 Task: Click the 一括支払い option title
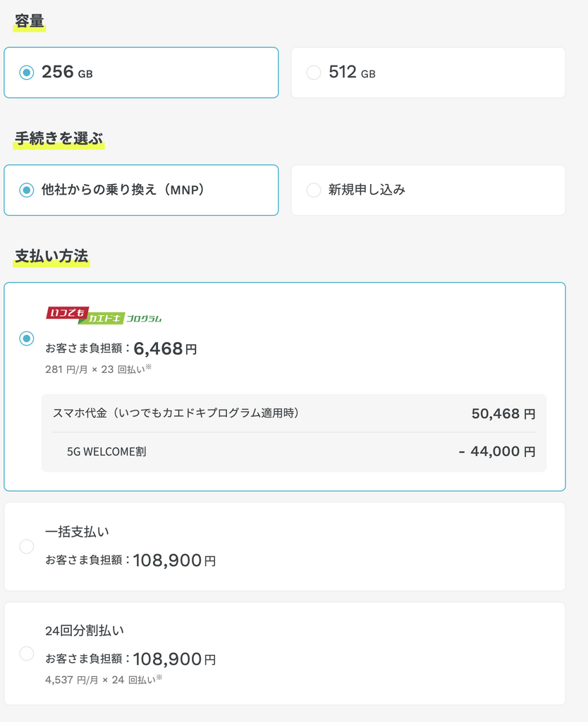pyautogui.click(x=77, y=532)
